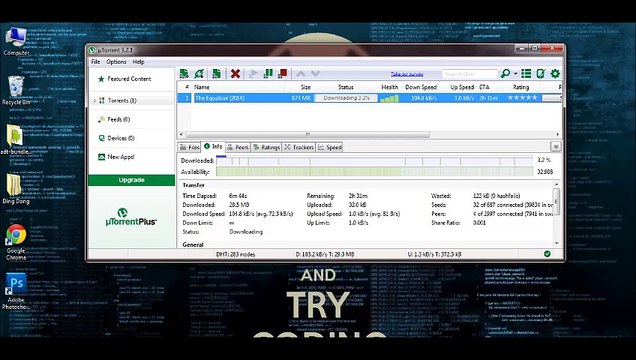Click the green Upgrade button
The width and height of the screenshot is (636, 360).
point(131,180)
